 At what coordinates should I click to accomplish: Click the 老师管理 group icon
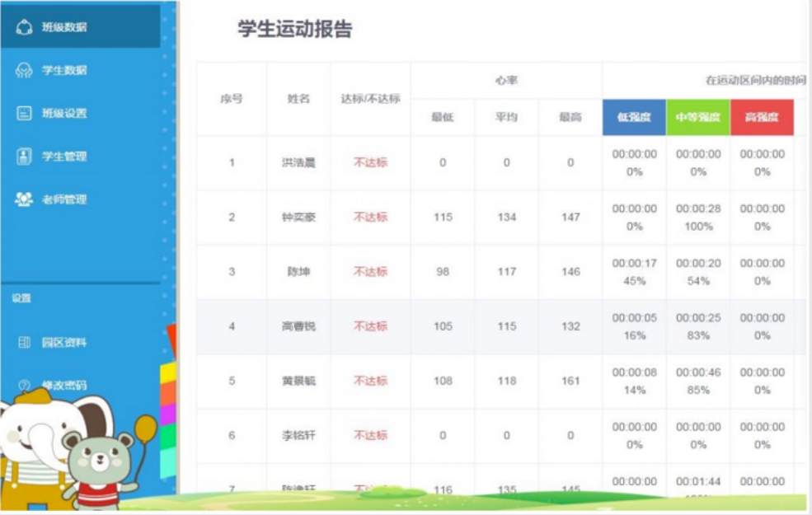coord(25,199)
